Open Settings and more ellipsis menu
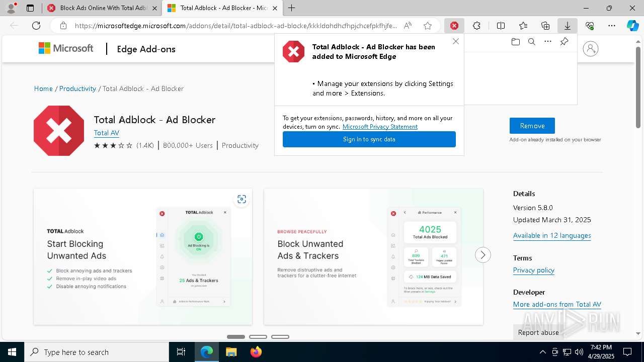Image resolution: width=644 pixels, height=362 pixels. (x=612, y=26)
